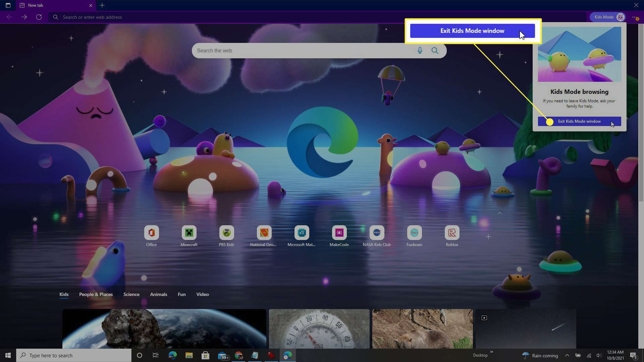Open Google Chrome from the taskbar
Screen dimensions: 644x362
pyautogui.click(x=239, y=355)
